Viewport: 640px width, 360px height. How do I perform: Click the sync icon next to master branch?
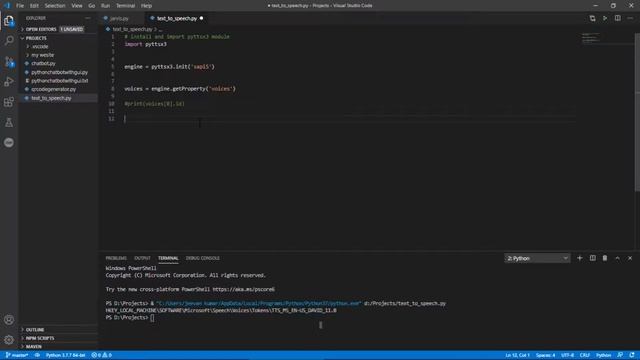[x=37, y=355]
